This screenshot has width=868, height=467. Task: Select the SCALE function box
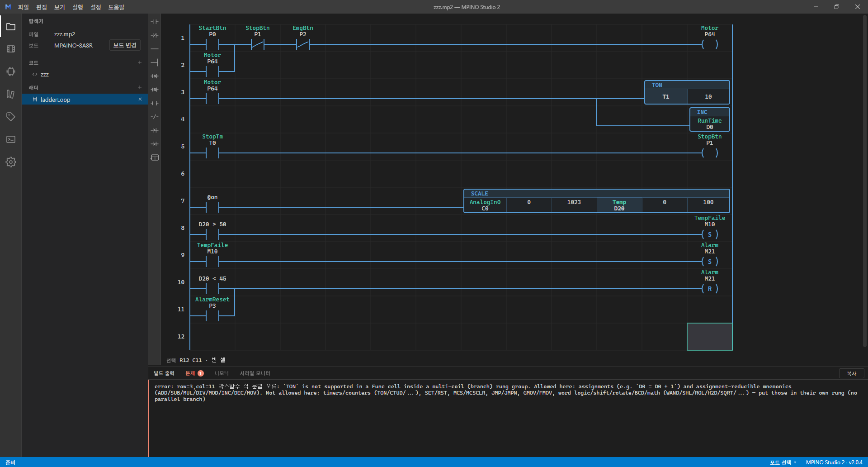coord(597,201)
